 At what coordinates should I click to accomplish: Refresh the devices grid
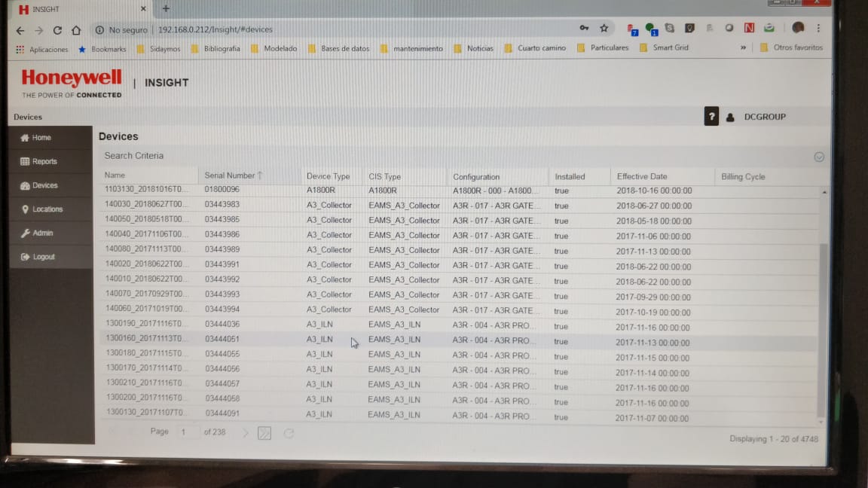pos(289,433)
